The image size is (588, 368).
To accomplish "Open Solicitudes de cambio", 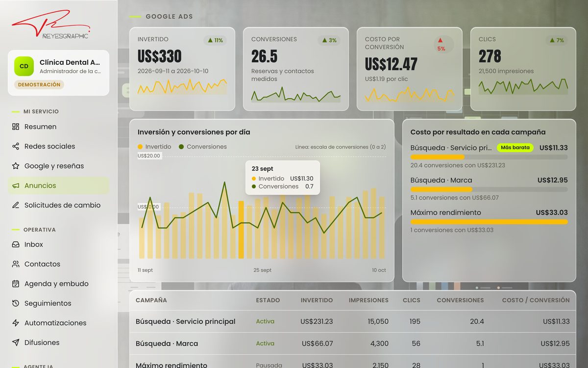I will click(58, 205).
